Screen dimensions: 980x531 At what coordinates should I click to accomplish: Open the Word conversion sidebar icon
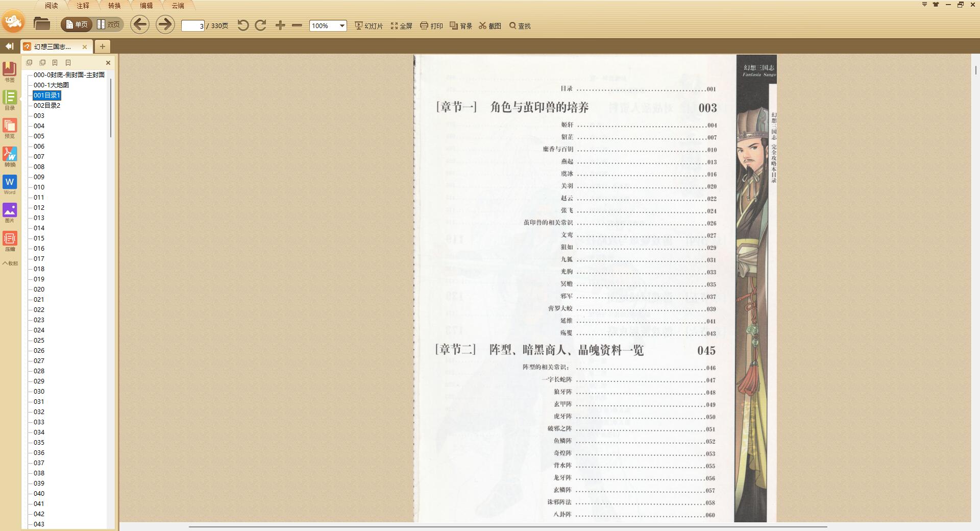pyautogui.click(x=10, y=185)
